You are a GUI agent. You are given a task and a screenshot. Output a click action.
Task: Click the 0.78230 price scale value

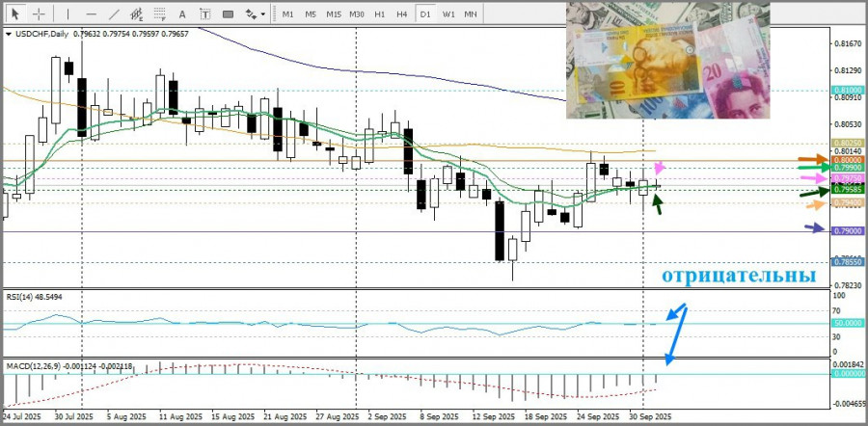[848, 285]
